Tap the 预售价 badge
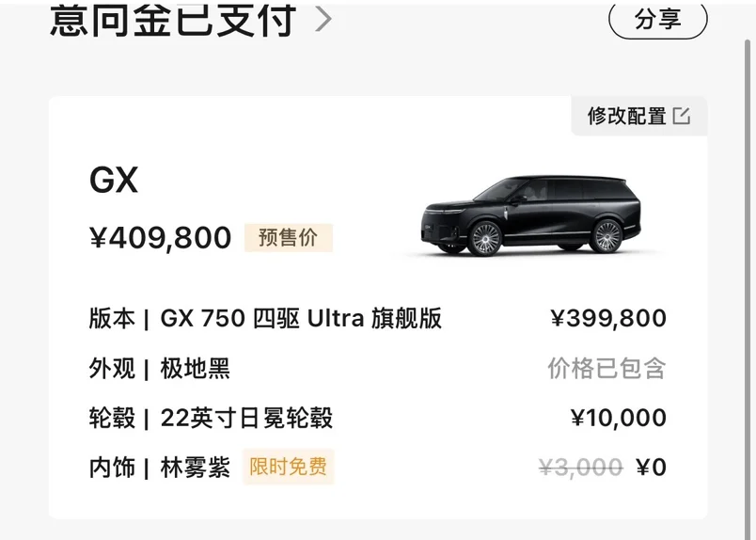The image size is (756, 540). click(x=289, y=237)
